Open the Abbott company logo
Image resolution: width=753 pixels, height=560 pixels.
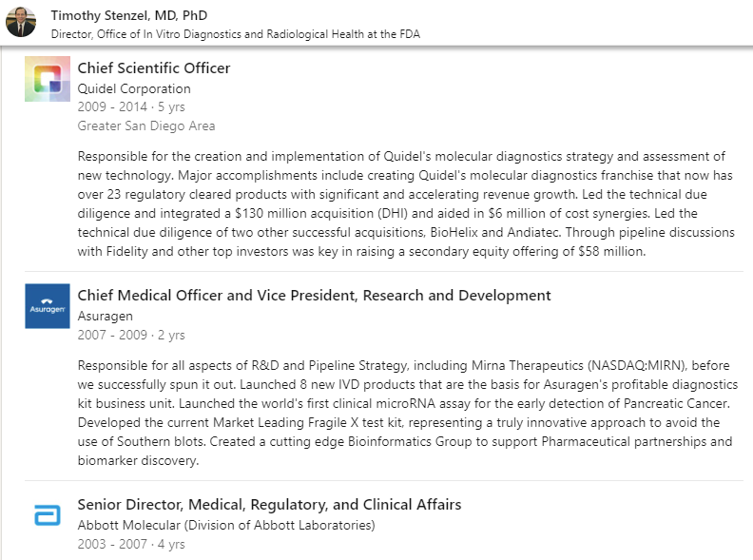click(x=47, y=518)
